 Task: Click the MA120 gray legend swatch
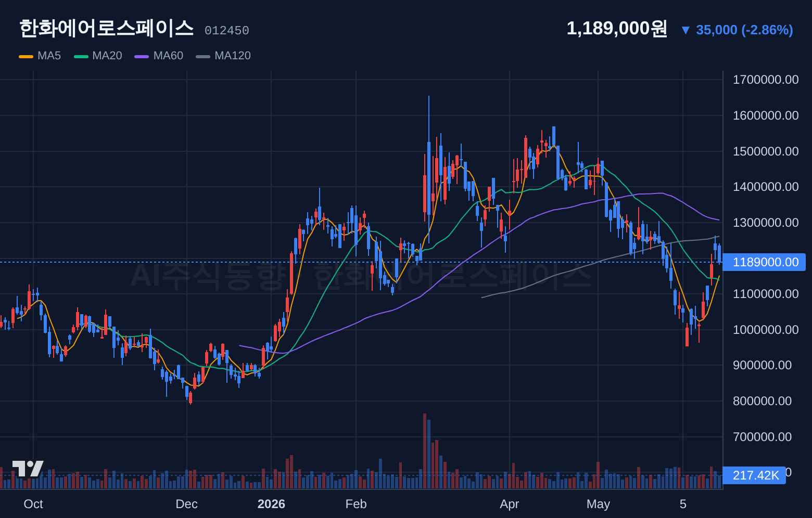(x=203, y=56)
